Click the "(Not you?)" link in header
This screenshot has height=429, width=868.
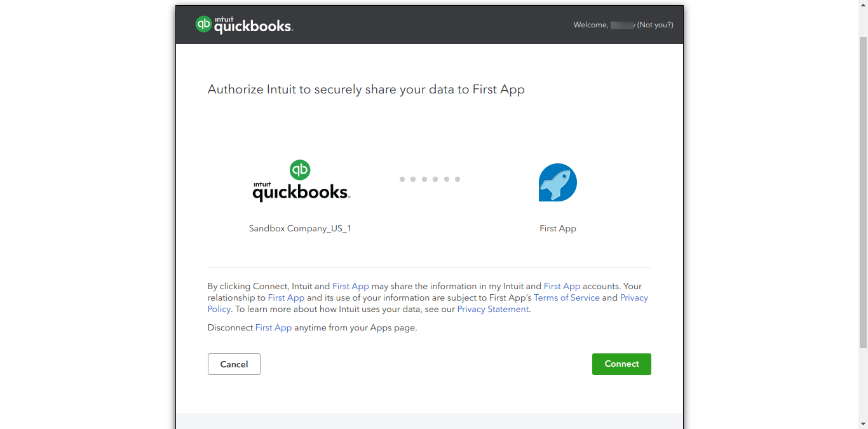click(x=655, y=25)
